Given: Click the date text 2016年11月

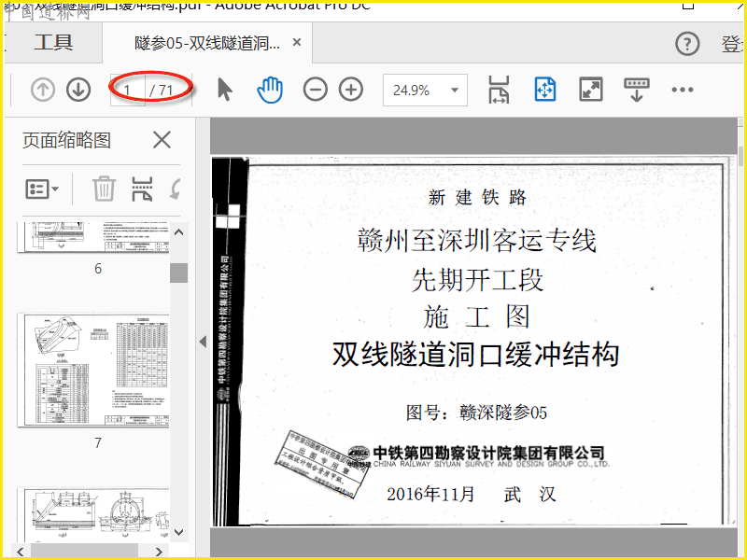Looking at the screenshot, I should [430, 495].
